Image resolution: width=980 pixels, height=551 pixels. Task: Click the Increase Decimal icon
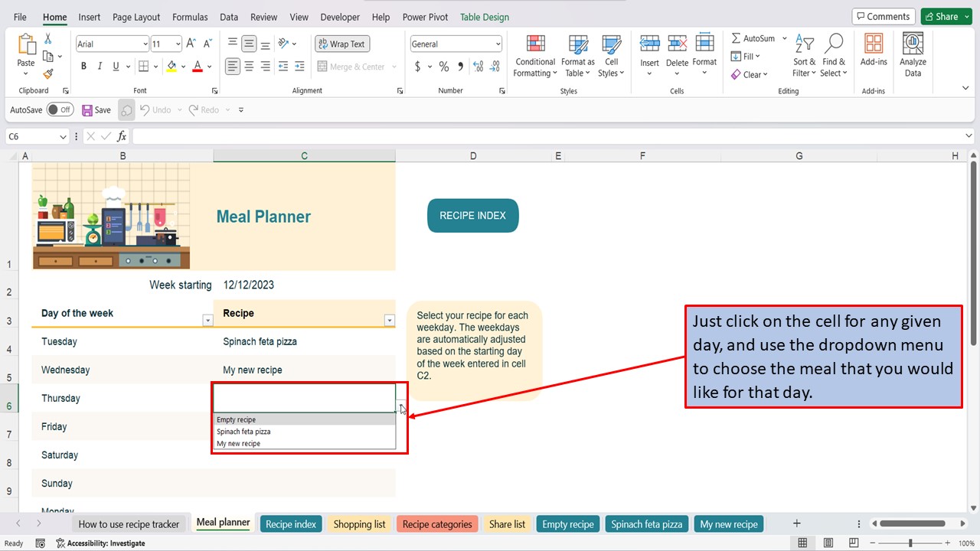click(476, 67)
